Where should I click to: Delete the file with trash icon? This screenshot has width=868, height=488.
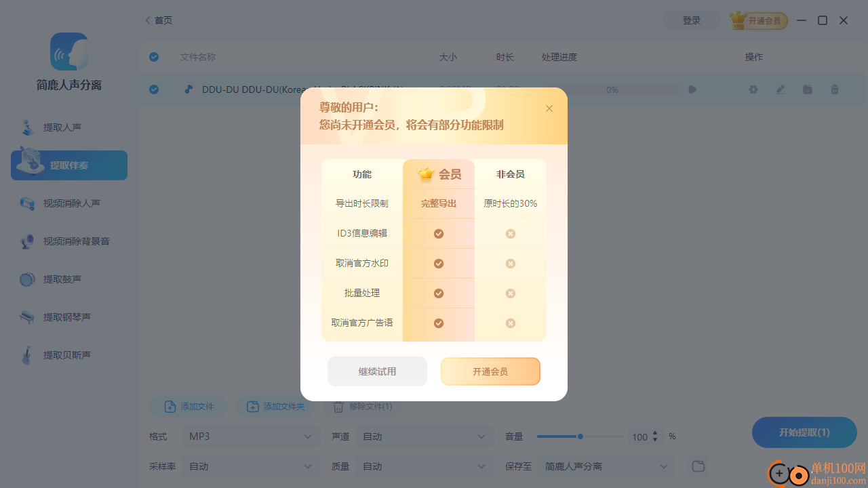tap(835, 89)
